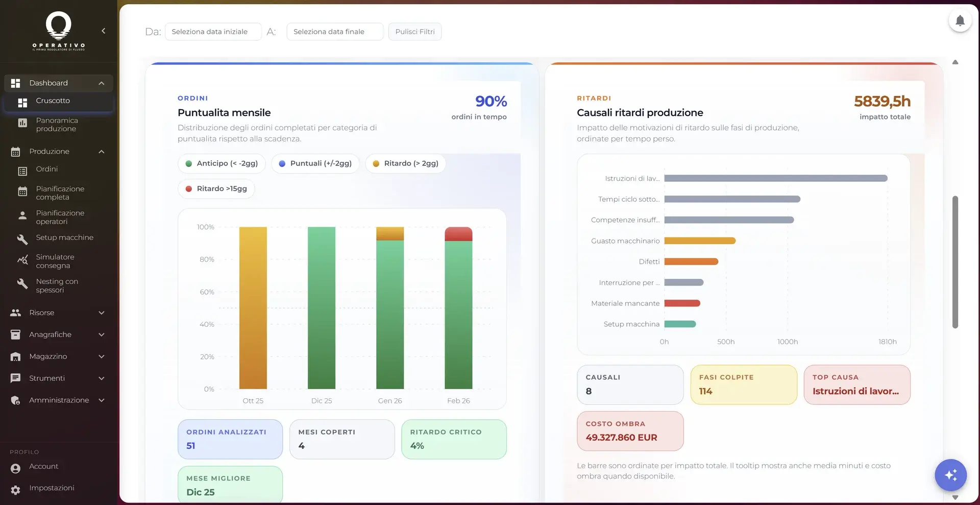
Task: Click the Account avatar icon
Action: (x=16, y=468)
